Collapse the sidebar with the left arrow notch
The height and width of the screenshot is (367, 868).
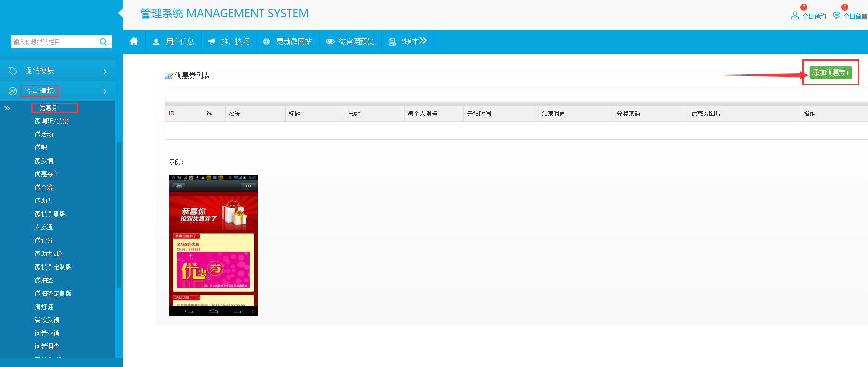pos(120,13)
